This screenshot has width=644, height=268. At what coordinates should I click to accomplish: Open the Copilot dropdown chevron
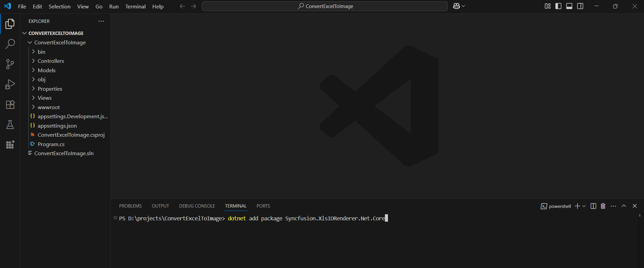pos(463,6)
